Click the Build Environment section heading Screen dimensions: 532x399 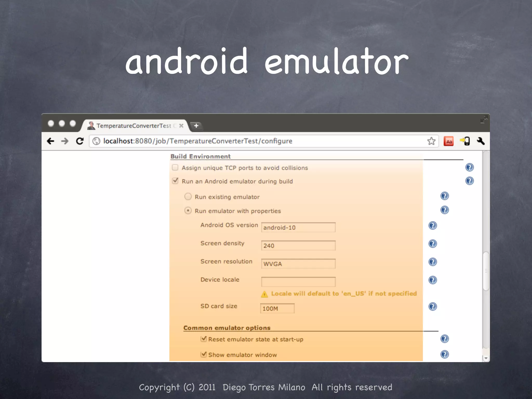point(201,156)
